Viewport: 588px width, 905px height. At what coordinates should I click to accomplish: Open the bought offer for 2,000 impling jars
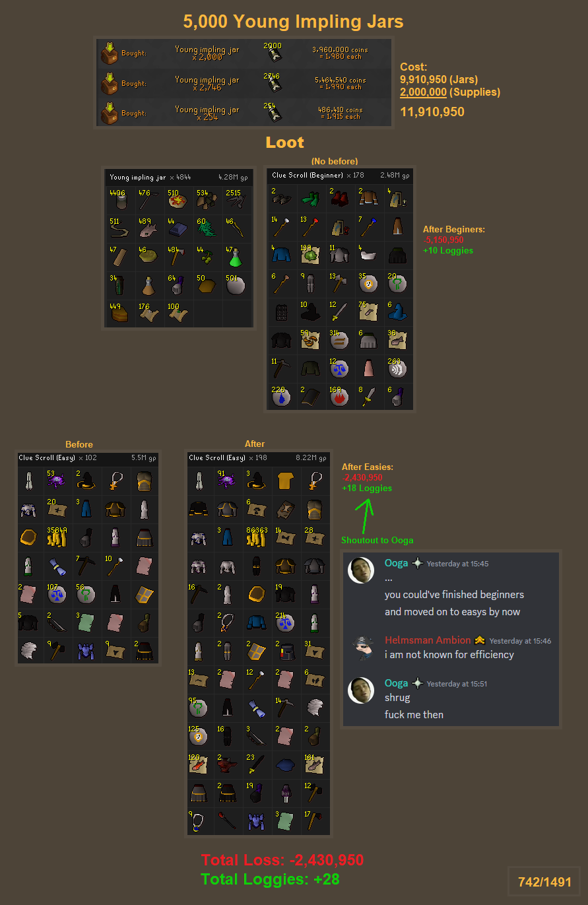[x=244, y=53]
